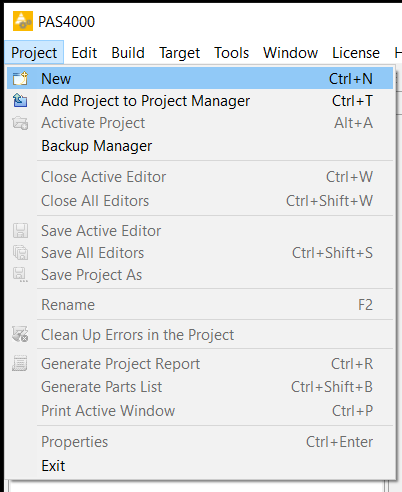This screenshot has width=402, height=492.
Task: Click the Save Project As icon
Action: 20,275
